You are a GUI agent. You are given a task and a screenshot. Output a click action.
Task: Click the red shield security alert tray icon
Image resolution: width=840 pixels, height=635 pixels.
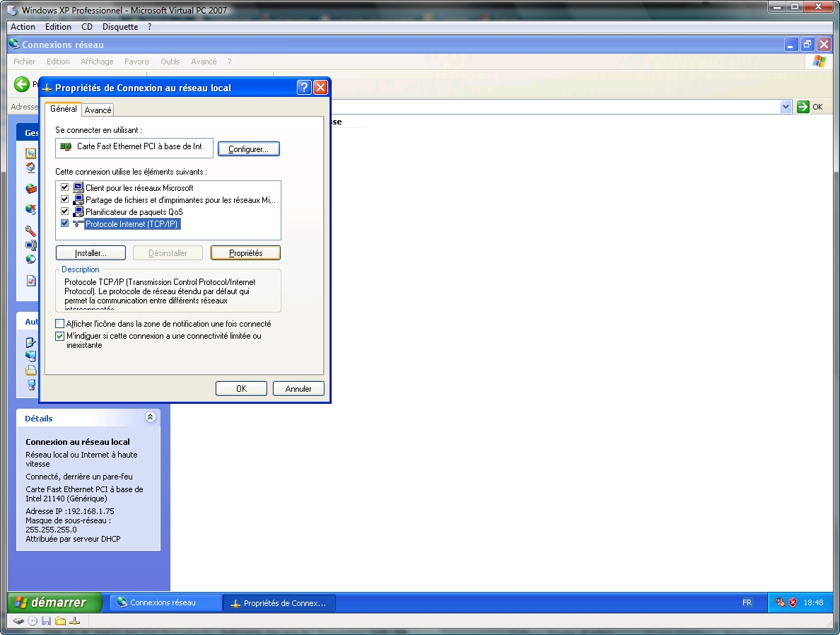click(793, 603)
